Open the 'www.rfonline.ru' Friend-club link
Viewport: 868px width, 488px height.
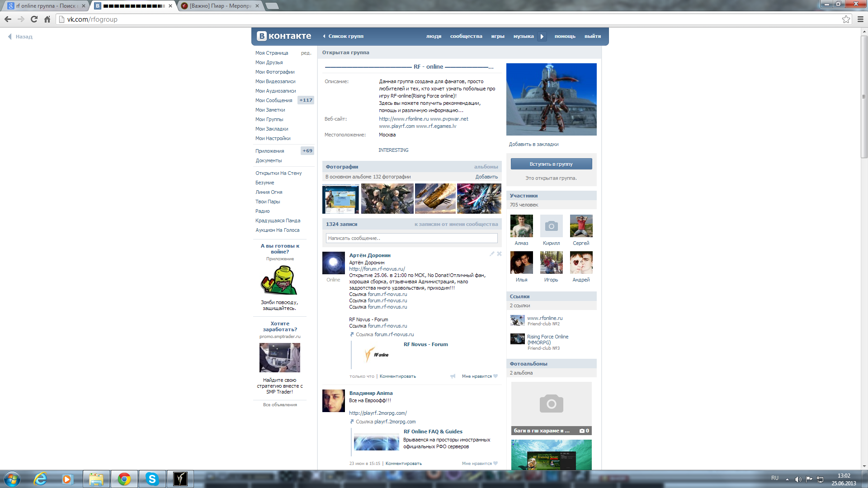[545, 318]
